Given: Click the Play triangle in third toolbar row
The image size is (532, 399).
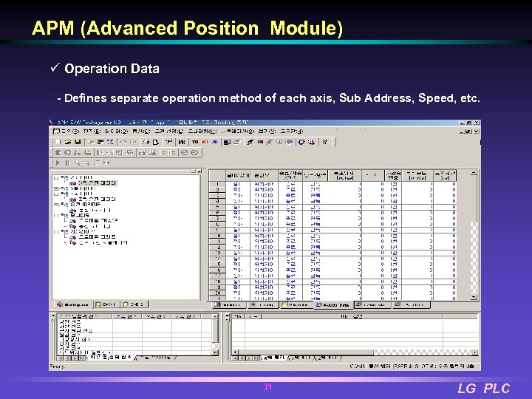Looking at the screenshot, I should point(58,163).
